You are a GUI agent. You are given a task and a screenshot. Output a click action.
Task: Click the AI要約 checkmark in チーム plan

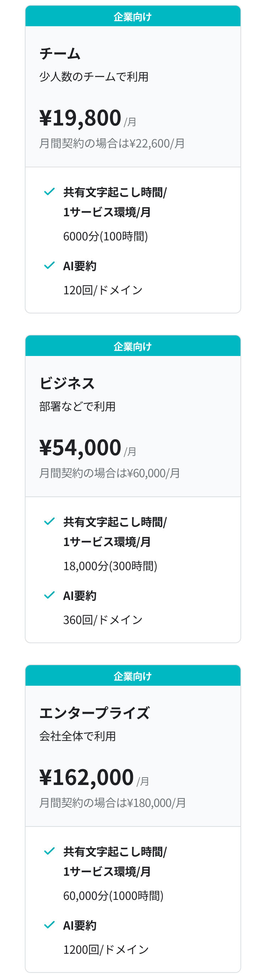coord(49,266)
